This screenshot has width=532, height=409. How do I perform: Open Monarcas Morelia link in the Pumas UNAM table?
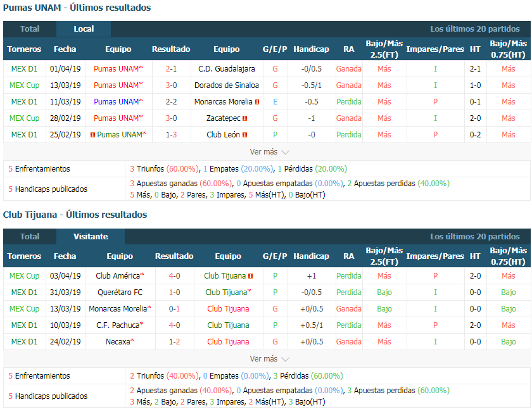[223, 102]
